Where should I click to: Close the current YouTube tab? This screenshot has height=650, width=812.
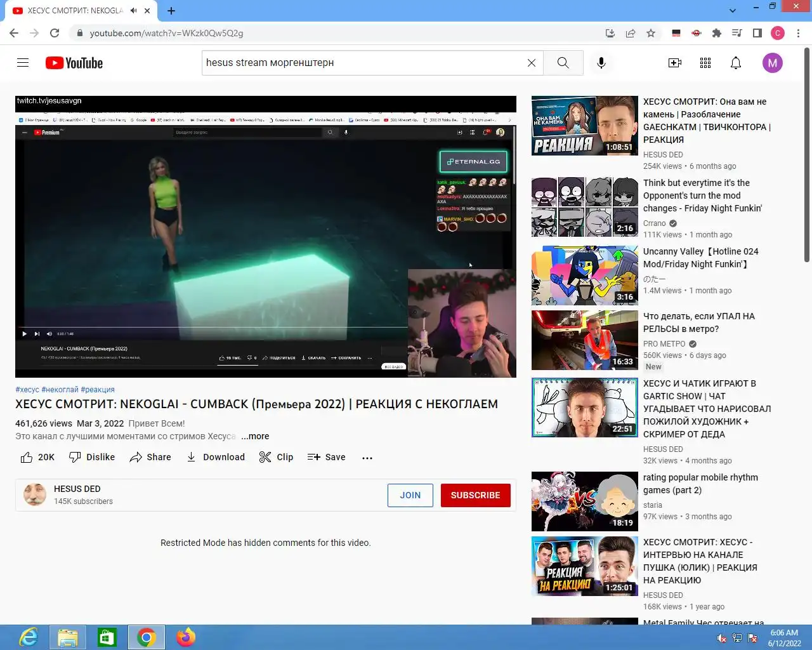(x=147, y=11)
